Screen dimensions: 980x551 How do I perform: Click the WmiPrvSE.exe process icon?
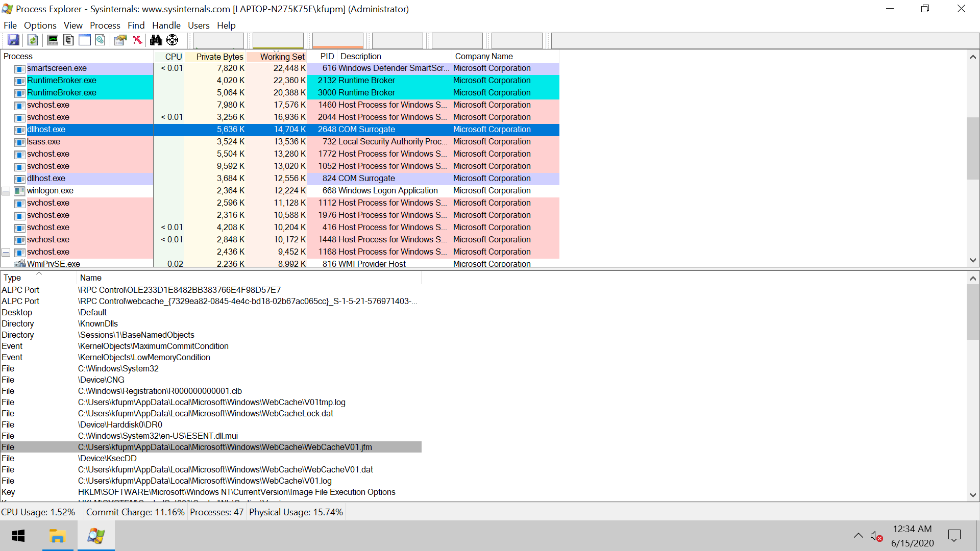point(20,264)
